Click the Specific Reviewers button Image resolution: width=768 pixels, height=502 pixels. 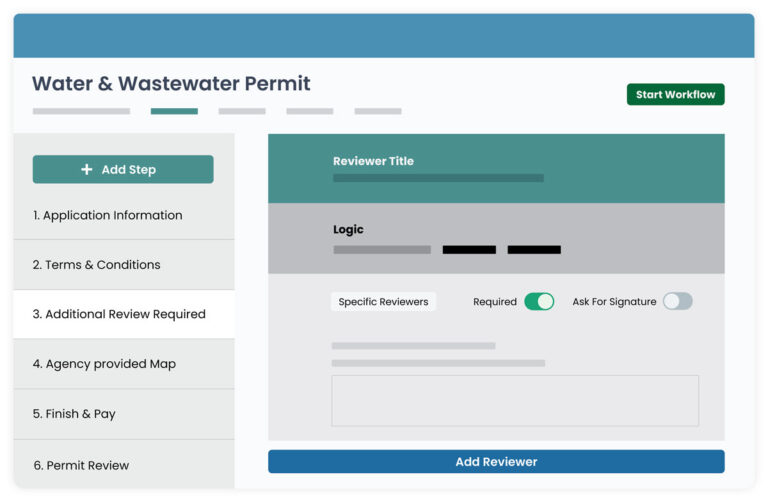(383, 302)
